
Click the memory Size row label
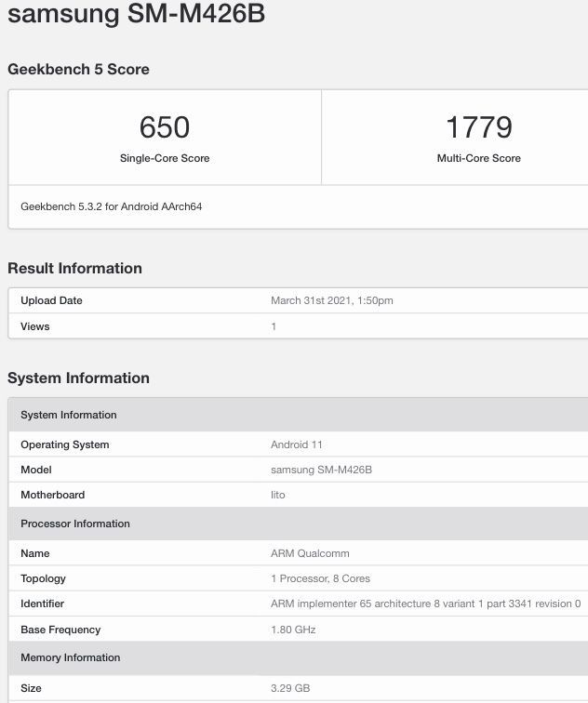coord(31,688)
